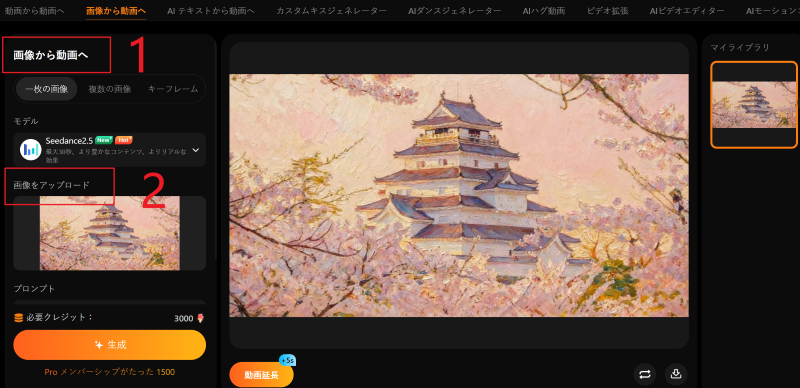800x388 pixels.
Task: Open AIダンスジェネレーター tab
Action: click(x=454, y=10)
